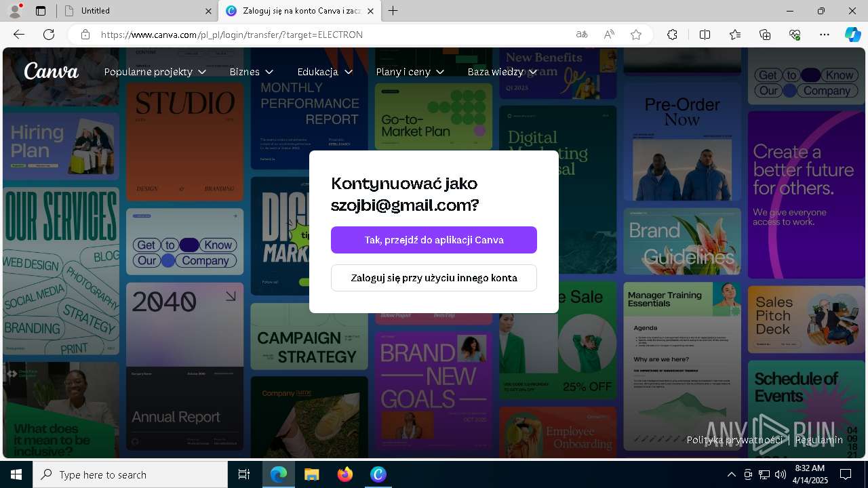The width and height of the screenshot is (868, 488).
Task: Open volume control in tray
Action: tap(781, 474)
